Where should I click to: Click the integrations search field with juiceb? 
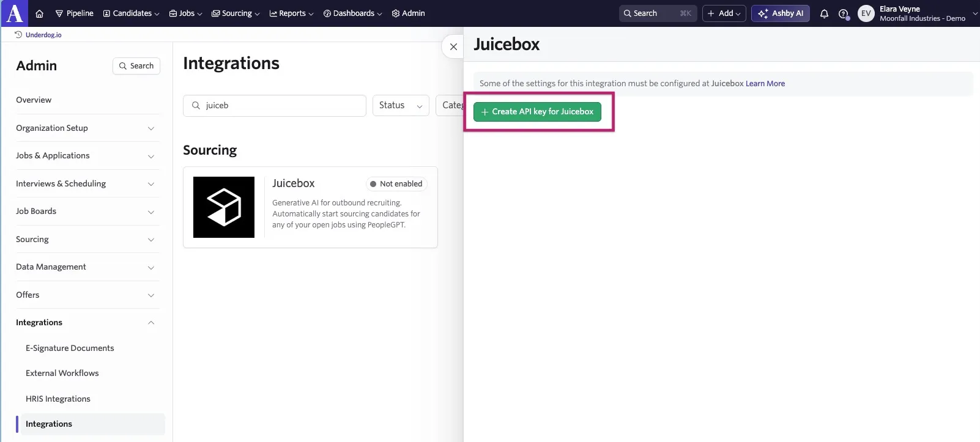click(275, 106)
